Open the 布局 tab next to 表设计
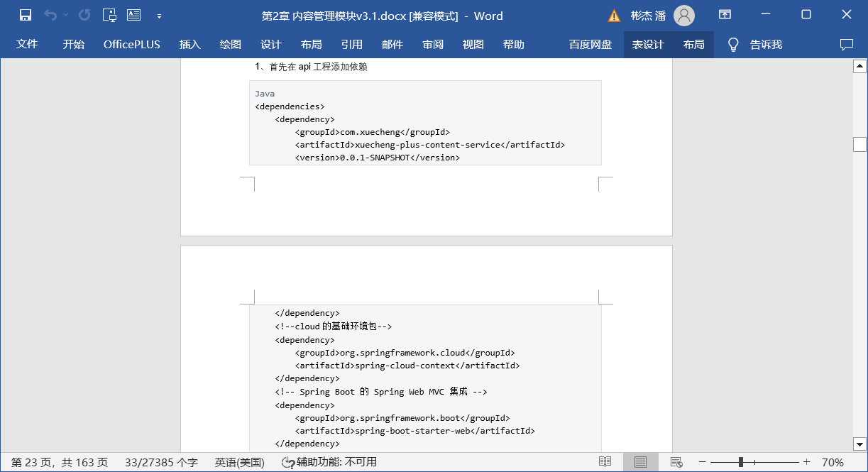This screenshot has height=472, width=868. [x=694, y=44]
